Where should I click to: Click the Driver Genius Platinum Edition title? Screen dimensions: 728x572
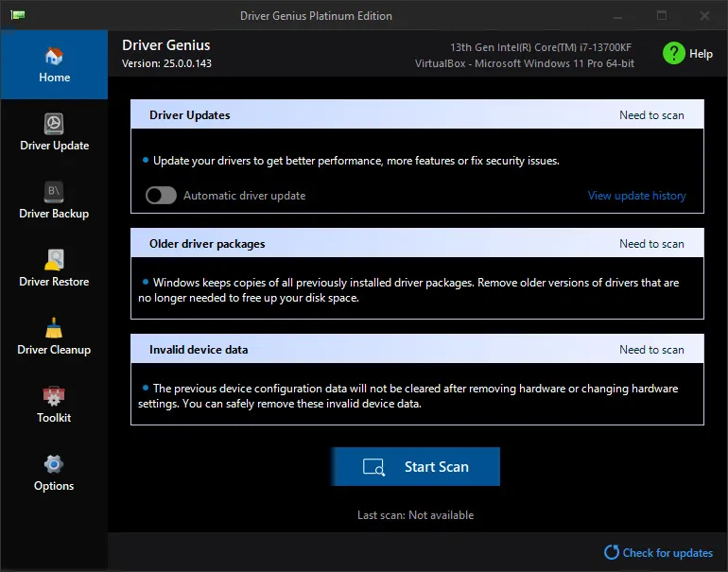point(316,16)
